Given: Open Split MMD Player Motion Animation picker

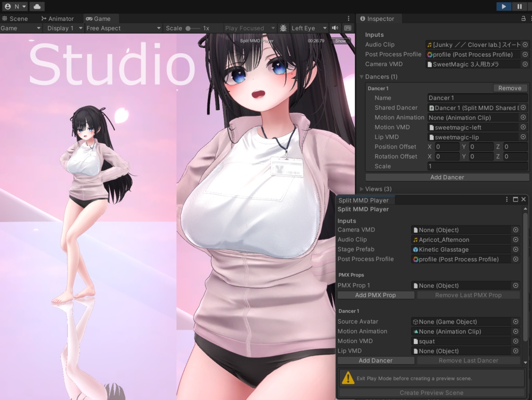Looking at the screenshot, I should point(516,331).
